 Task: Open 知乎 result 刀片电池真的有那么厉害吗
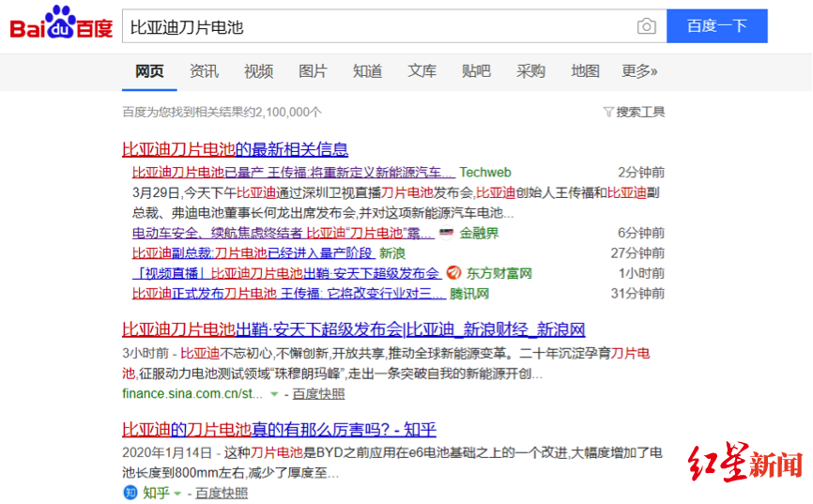click(279, 429)
